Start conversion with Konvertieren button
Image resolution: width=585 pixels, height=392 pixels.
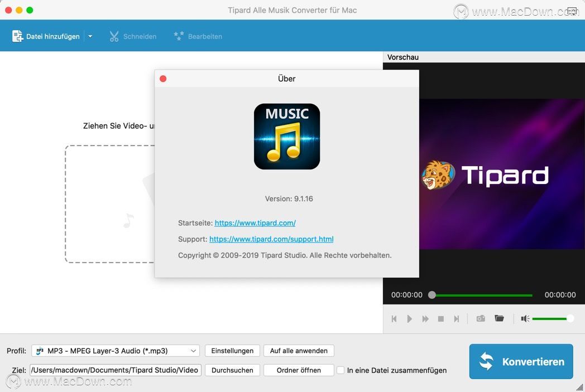click(x=521, y=361)
